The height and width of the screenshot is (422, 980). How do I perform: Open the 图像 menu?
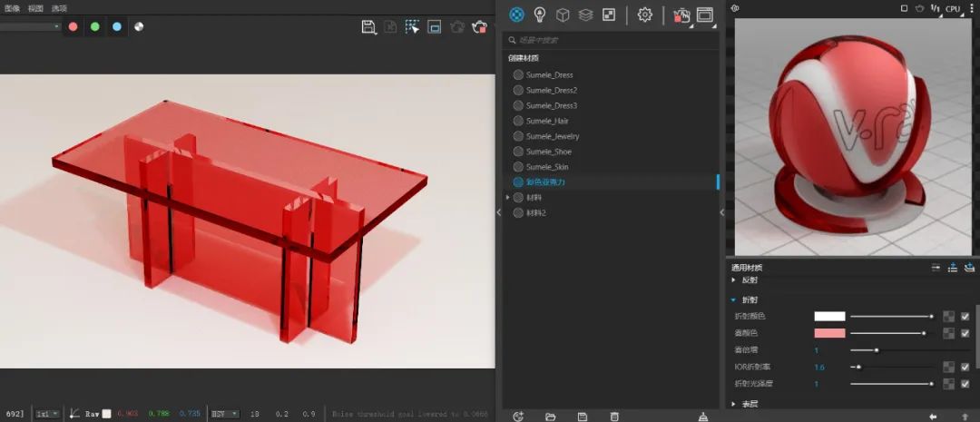pos(13,8)
